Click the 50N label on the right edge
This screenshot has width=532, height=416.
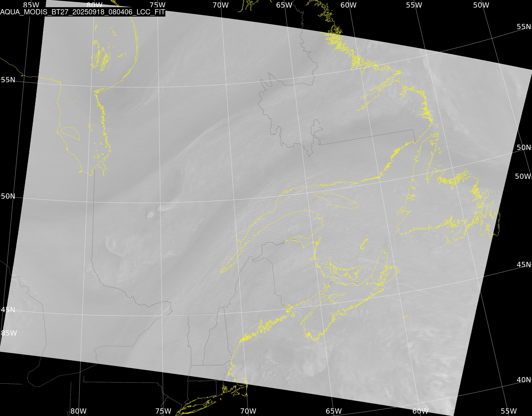click(x=524, y=147)
